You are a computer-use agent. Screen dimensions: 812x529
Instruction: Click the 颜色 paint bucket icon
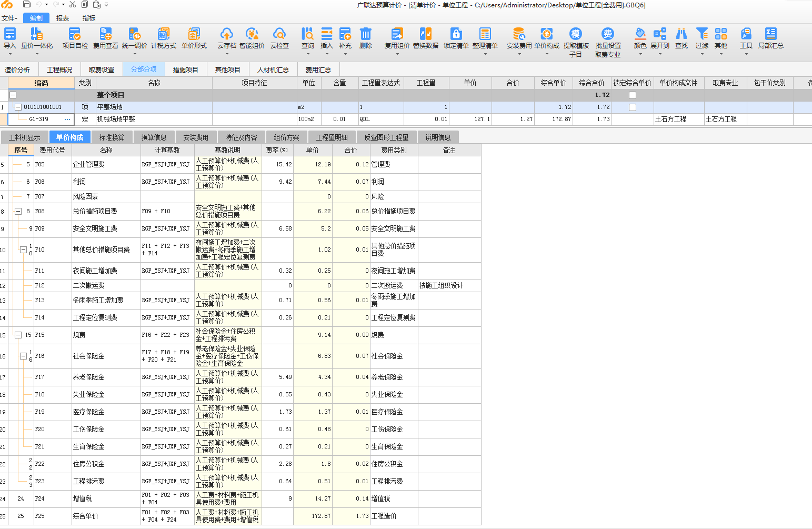click(640, 34)
